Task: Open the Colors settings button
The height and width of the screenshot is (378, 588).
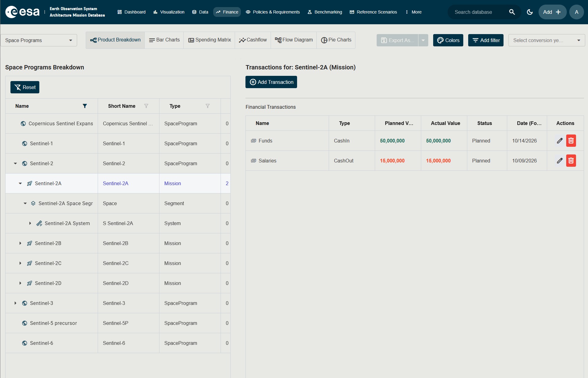Action: click(448, 40)
